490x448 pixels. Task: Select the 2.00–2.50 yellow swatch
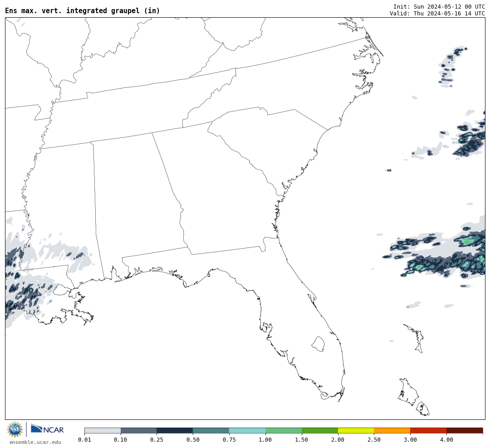click(356, 430)
